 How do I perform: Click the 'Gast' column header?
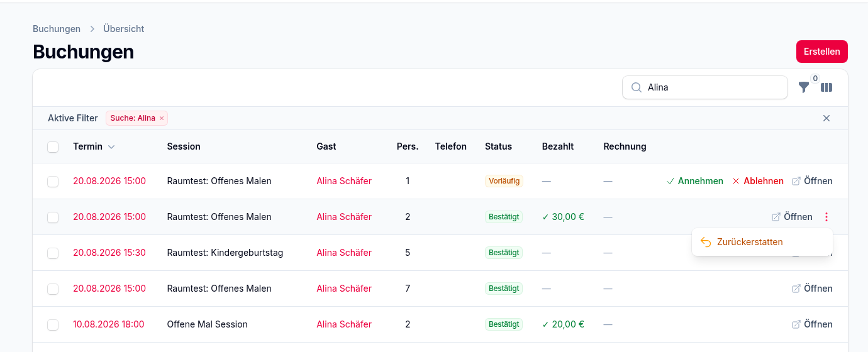coord(326,146)
